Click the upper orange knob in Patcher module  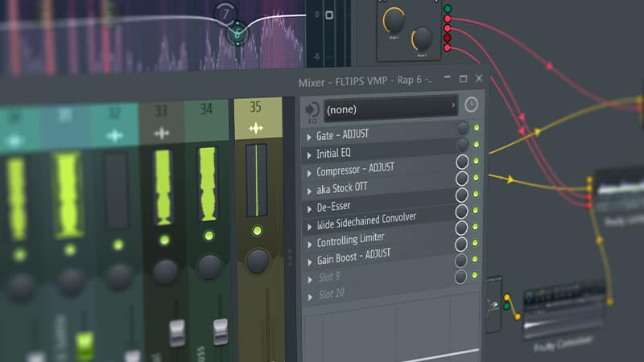(x=394, y=20)
